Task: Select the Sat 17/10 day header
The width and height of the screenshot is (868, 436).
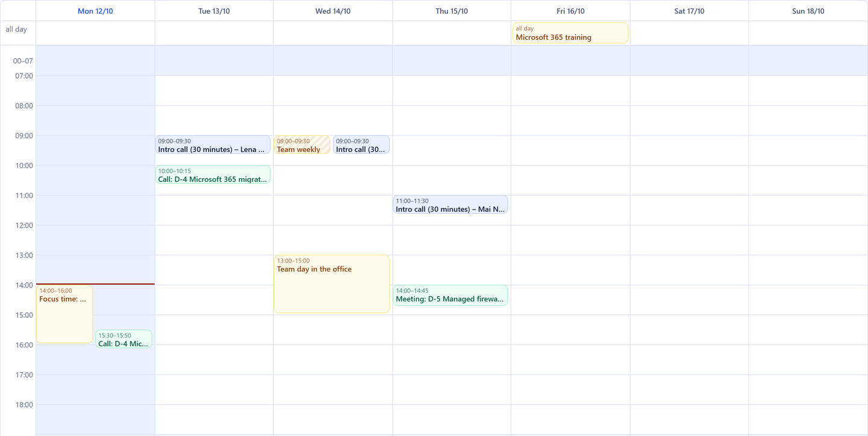Action: coord(689,11)
